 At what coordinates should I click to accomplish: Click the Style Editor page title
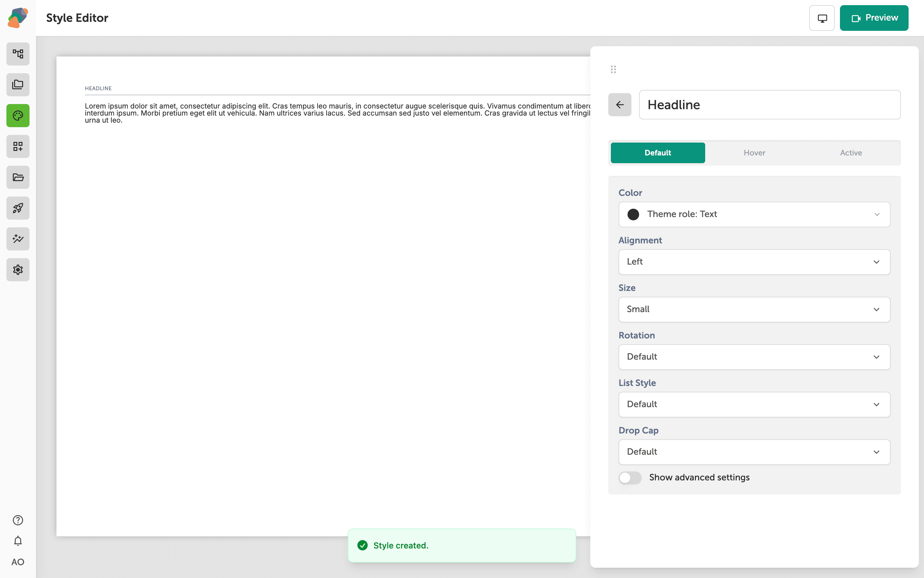coord(77,18)
